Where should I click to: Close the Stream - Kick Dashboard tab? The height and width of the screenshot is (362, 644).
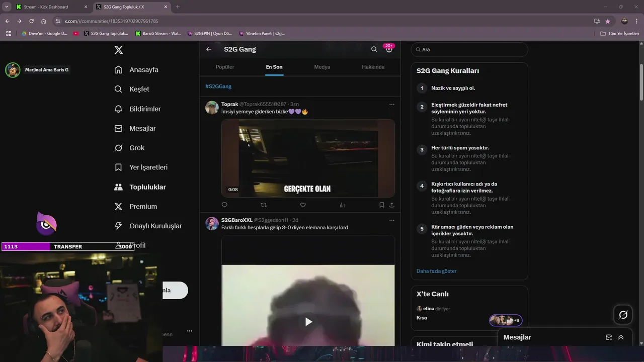point(86,7)
